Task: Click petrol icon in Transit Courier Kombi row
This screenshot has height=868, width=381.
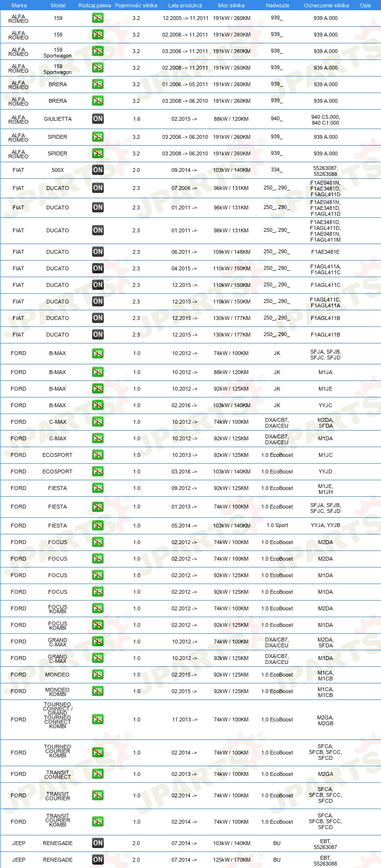Action: coord(98,822)
